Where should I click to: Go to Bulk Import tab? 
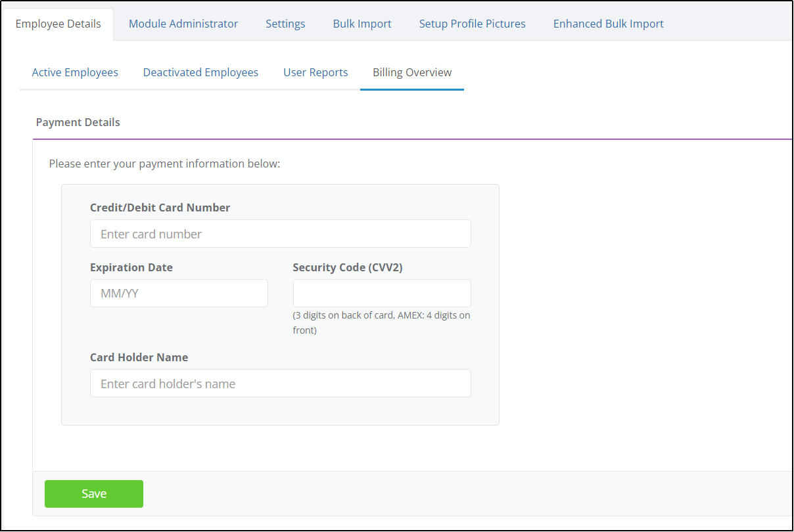(x=362, y=24)
